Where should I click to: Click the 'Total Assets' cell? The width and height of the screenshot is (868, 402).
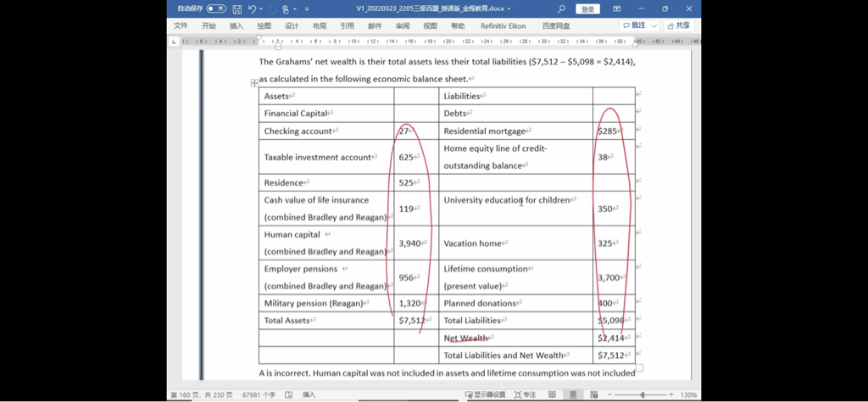[326, 320]
